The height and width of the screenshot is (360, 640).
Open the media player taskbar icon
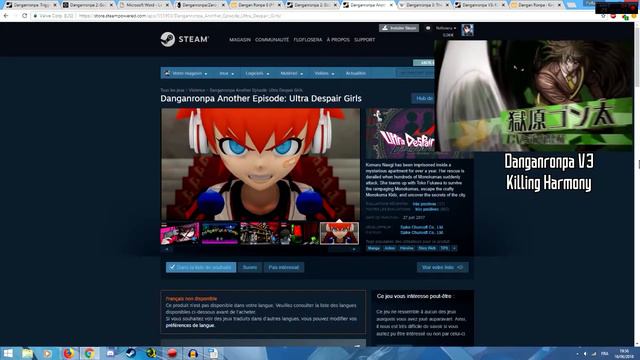(x=47, y=353)
